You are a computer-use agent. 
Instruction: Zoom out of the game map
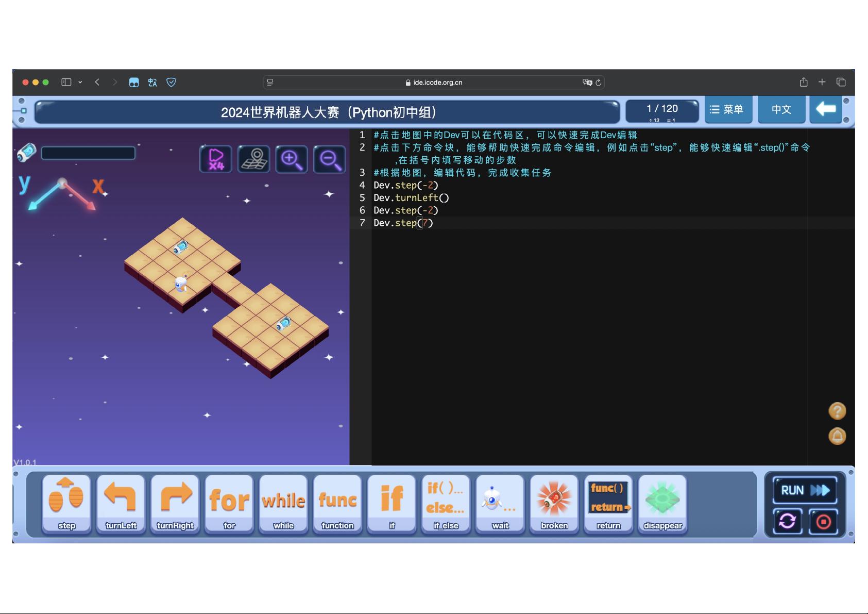point(330,159)
